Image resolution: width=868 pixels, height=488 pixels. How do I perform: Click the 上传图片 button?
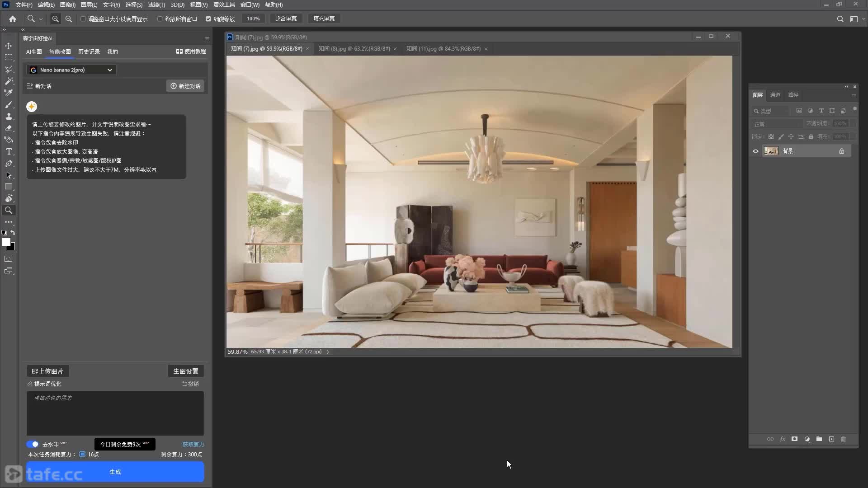point(48,371)
